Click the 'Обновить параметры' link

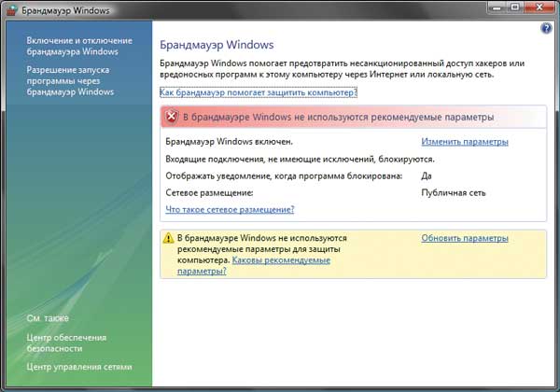(465, 239)
